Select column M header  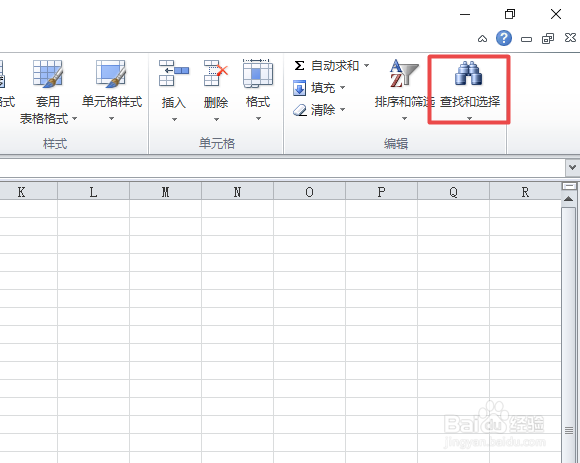(165, 192)
